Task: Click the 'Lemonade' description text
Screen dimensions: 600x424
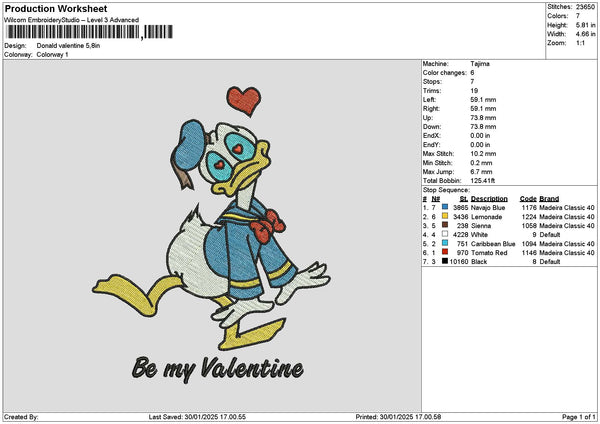Action: 486,217
